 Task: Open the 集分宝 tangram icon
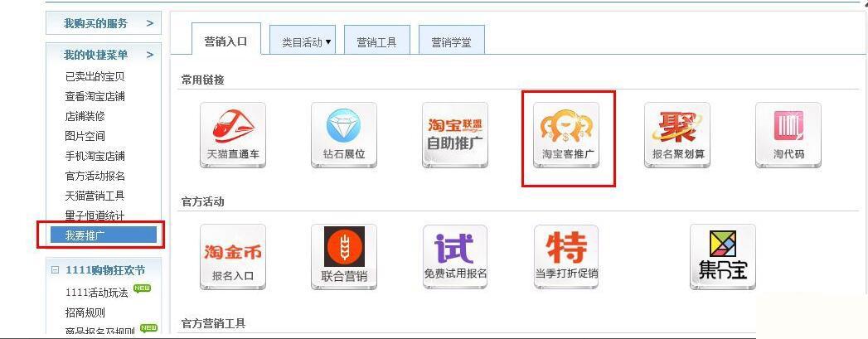point(722,257)
